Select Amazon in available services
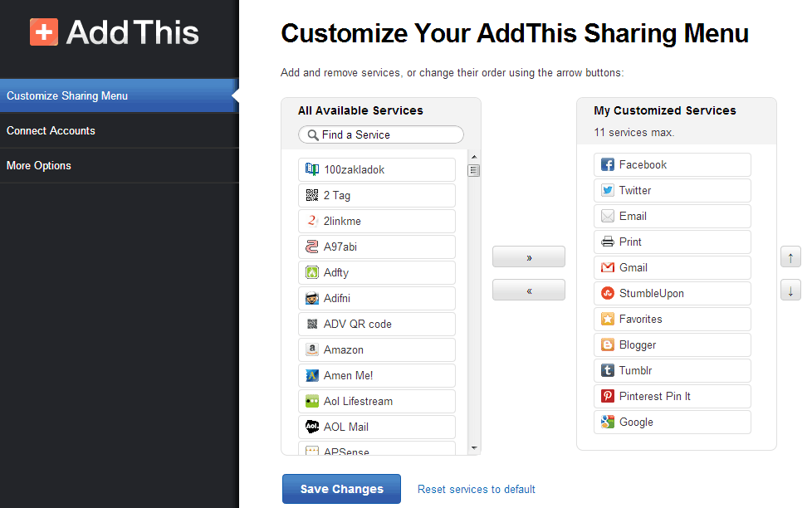Screen dimensions: 812x508 [377, 349]
